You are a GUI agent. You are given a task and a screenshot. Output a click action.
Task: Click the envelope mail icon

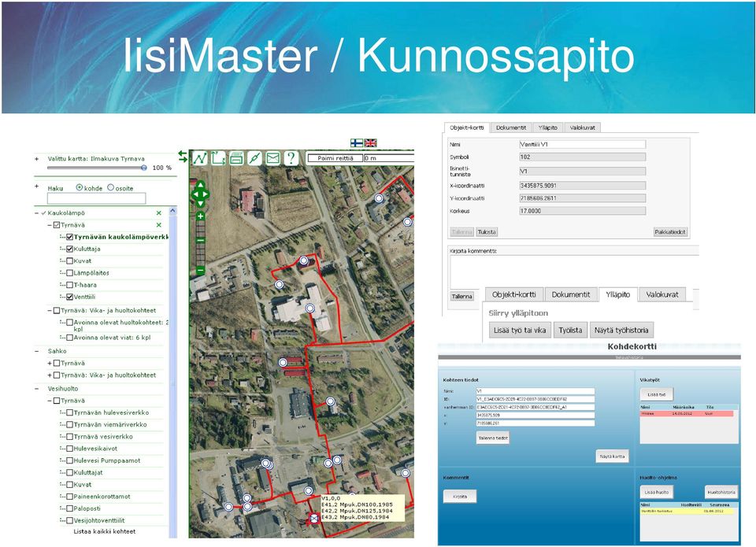(273, 158)
